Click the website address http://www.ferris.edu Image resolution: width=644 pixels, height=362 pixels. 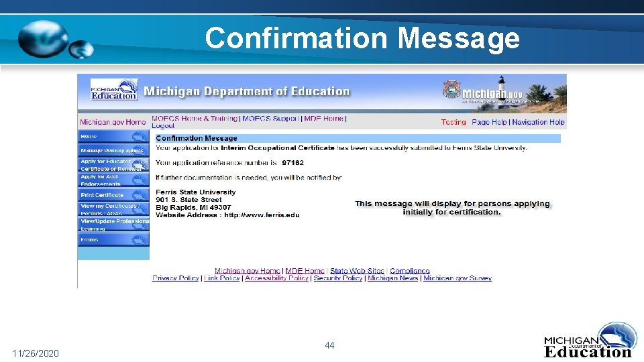tap(262, 215)
